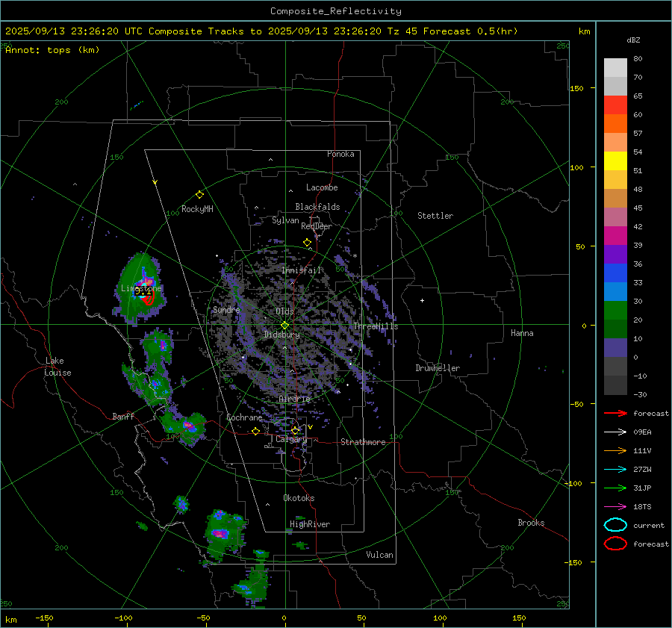
Task: Select the white 09EA track arrow
Action: [615, 432]
